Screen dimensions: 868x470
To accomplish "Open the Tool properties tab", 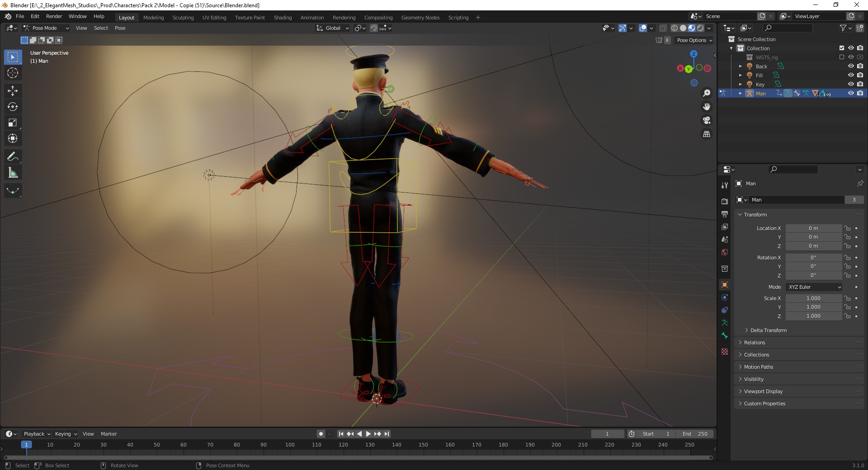I will pos(725,185).
